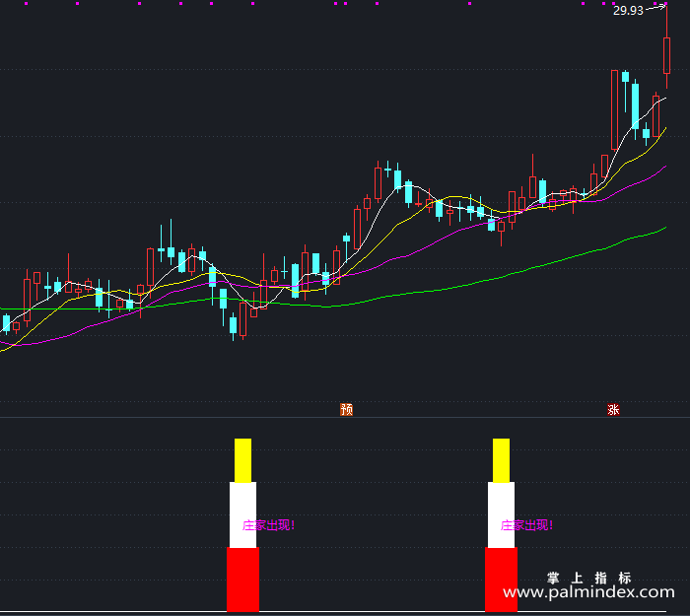Click the first yellow indicator bar
The height and width of the screenshot is (616, 690).
point(242,460)
